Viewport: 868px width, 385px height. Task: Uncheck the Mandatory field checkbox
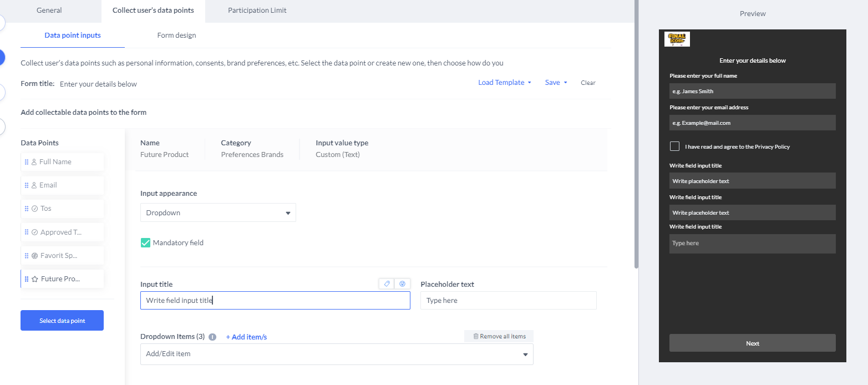point(146,242)
